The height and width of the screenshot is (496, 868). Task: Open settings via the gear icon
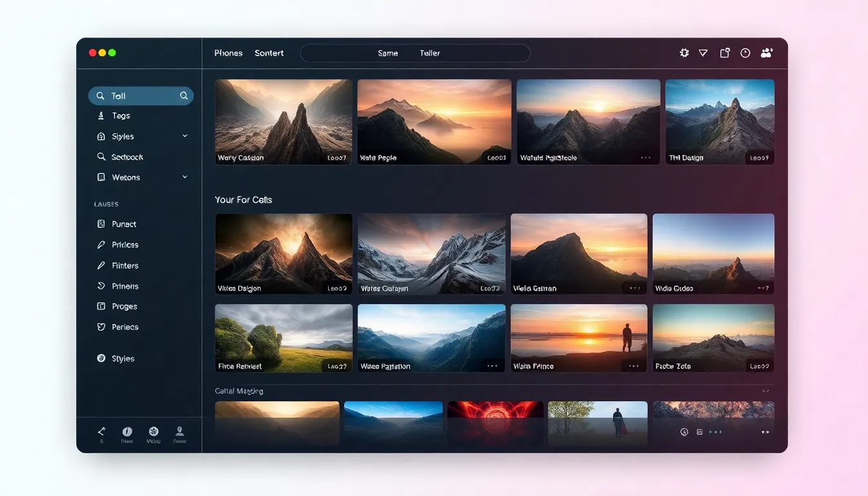[x=684, y=53]
